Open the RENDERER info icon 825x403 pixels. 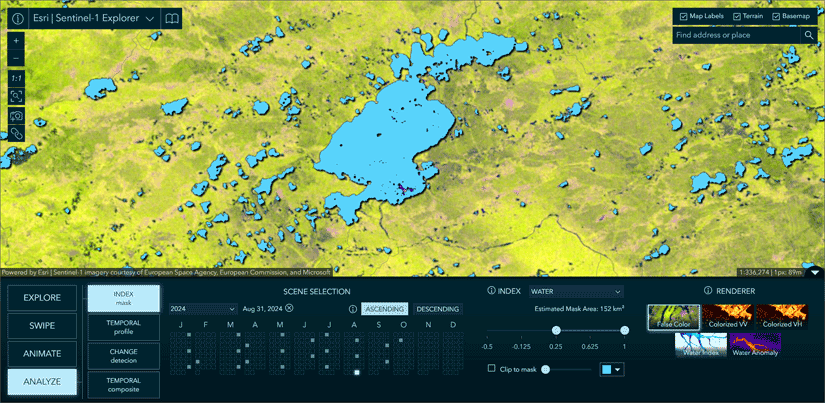707,291
